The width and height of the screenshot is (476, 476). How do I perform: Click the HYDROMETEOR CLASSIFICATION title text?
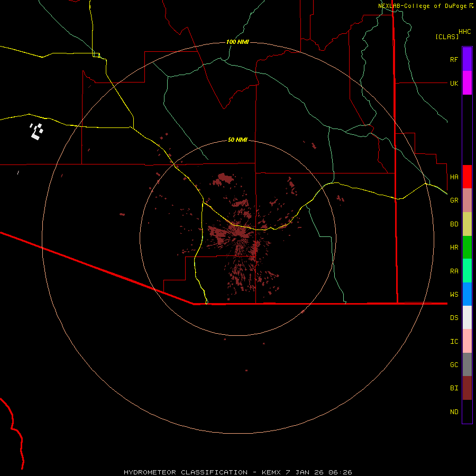[x=186, y=472]
